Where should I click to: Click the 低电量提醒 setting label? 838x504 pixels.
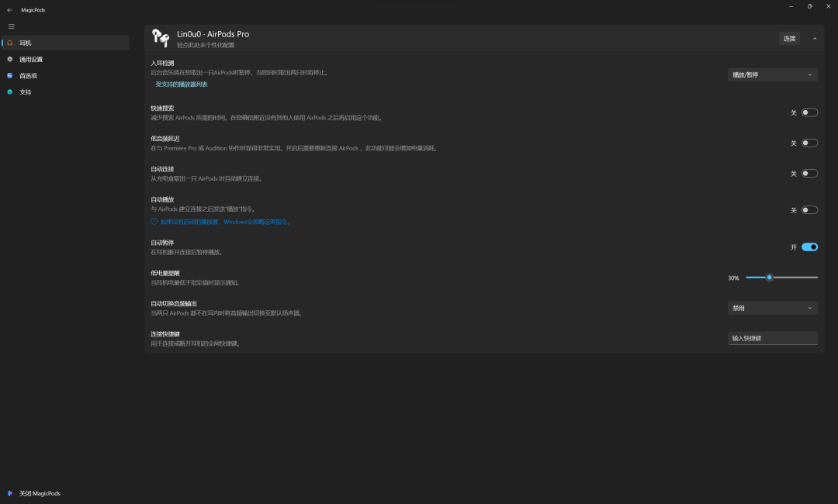click(165, 274)
